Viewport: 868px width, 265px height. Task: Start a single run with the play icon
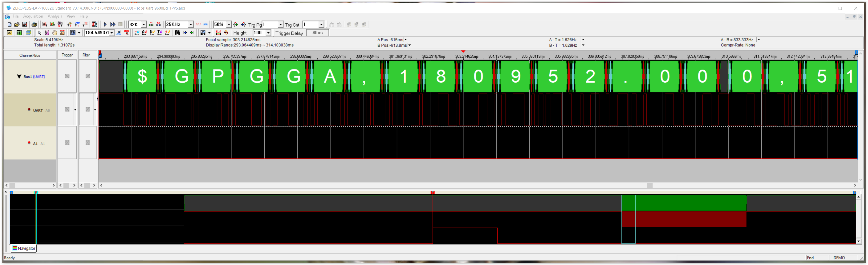click(x=105, y=24)
